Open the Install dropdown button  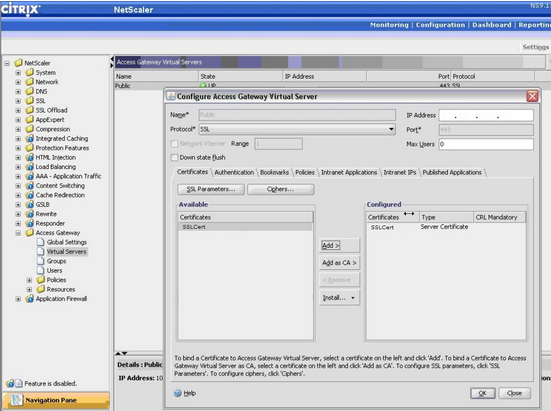click(339, 298)
